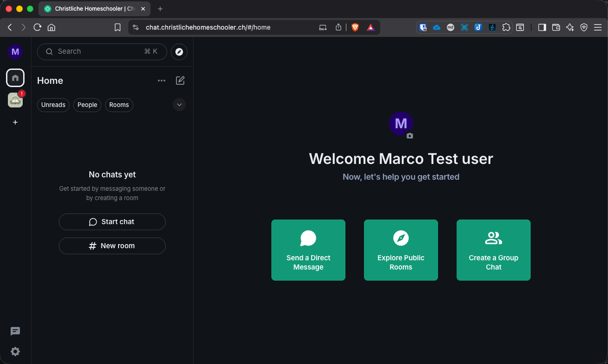Click the Brave Shields lion icon
Screen dimensions: 608x364
[x=355, y=27]
